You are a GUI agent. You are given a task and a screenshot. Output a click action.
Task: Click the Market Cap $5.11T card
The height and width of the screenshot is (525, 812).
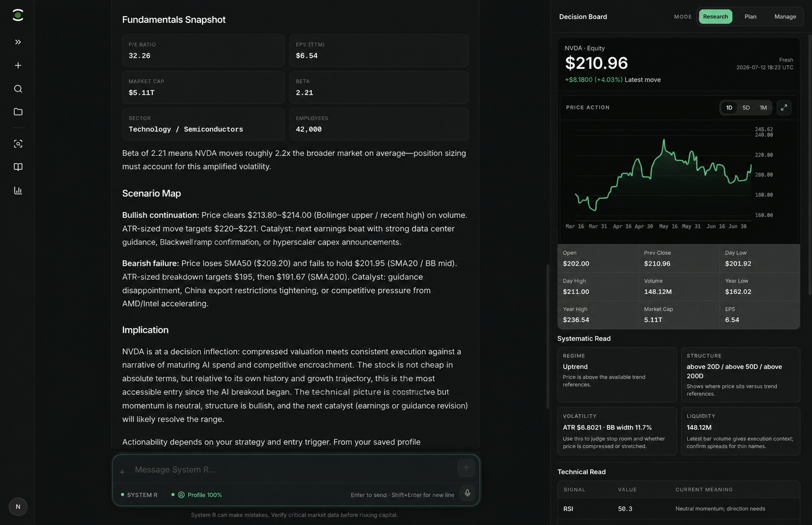point(204,87)
